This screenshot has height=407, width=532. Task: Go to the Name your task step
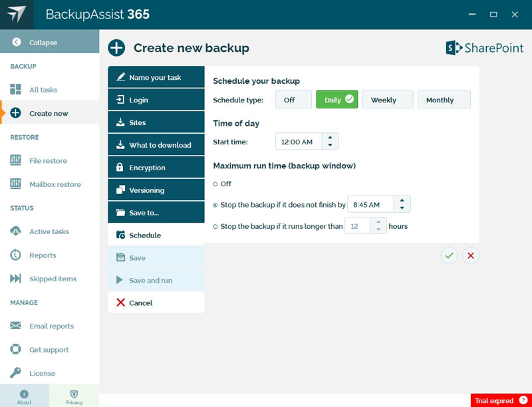[156, 77]
